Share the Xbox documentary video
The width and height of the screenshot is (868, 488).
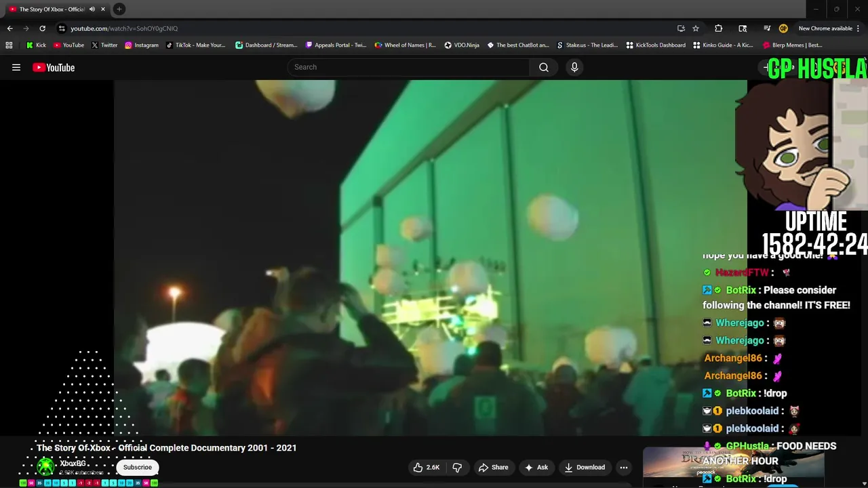pyautogui.click(x=493, y=467)
